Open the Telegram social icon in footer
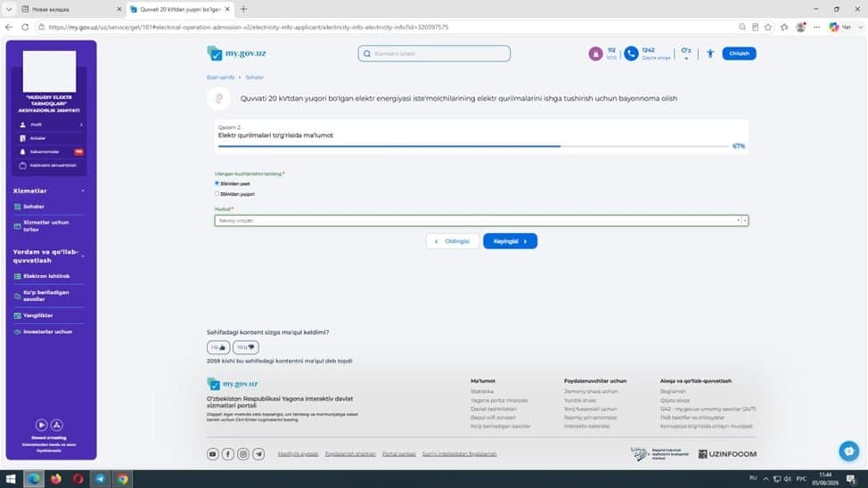Screen dimensions: 868x488 258,453
